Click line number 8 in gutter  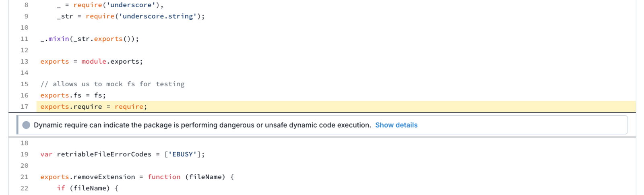point(26,5)
